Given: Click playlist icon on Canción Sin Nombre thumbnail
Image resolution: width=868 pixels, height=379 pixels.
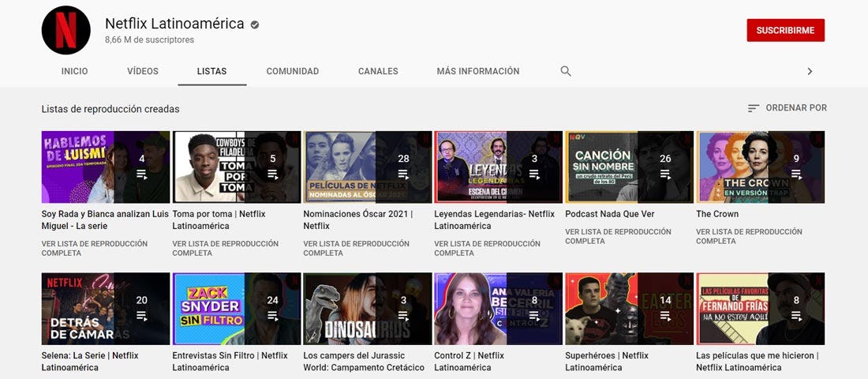Looking at the screenshot, I should point(665,174).
